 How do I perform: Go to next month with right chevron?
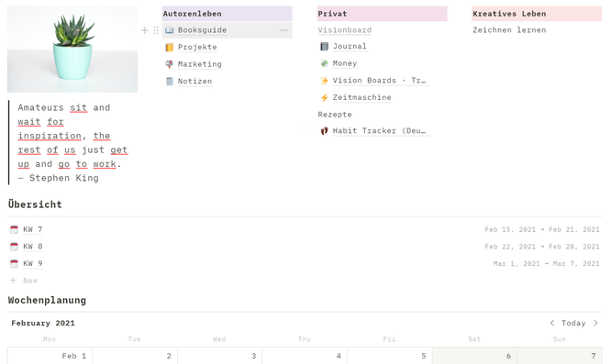595,323
